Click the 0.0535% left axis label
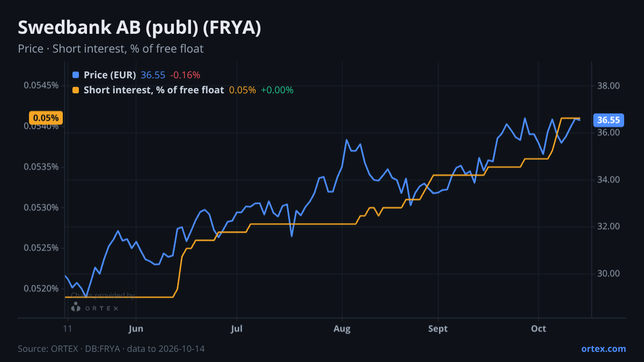 [41, 167]
